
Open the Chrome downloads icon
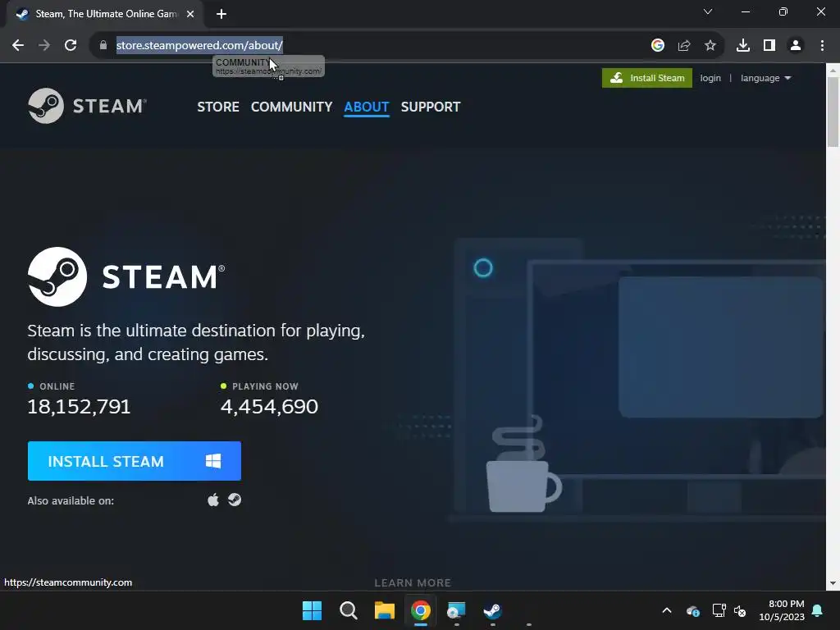click(x=743, y=46)
